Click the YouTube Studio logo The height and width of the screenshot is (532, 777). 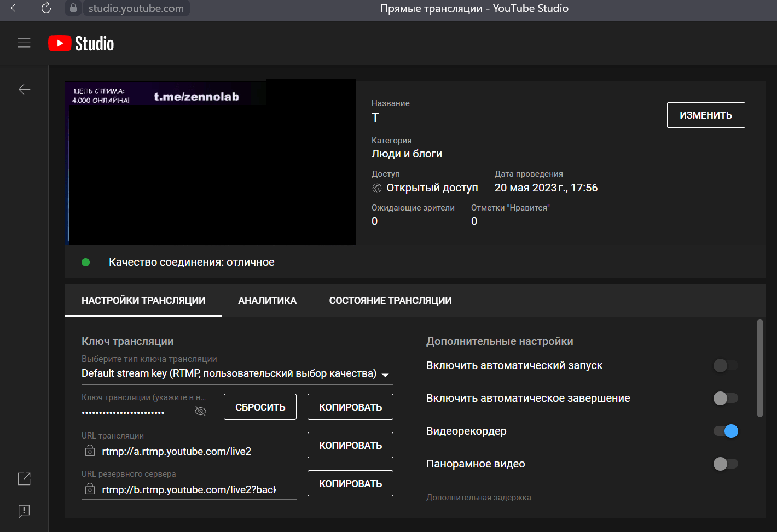(81, 43)
